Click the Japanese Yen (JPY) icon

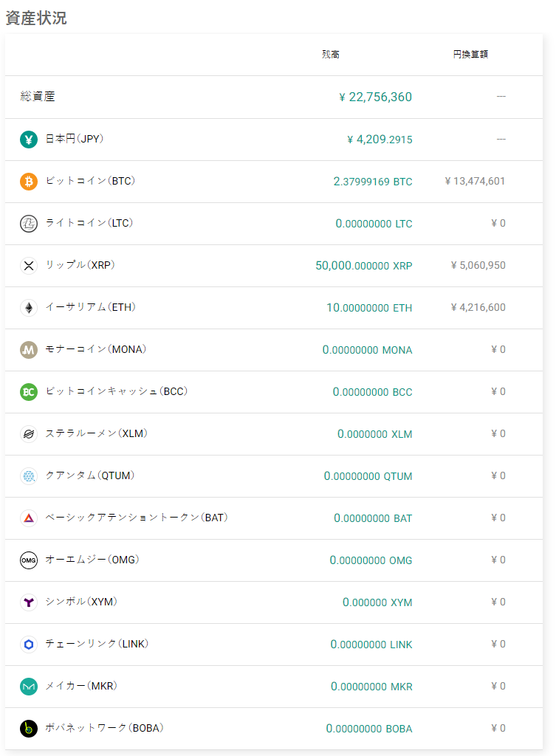[x=29, y=140]
